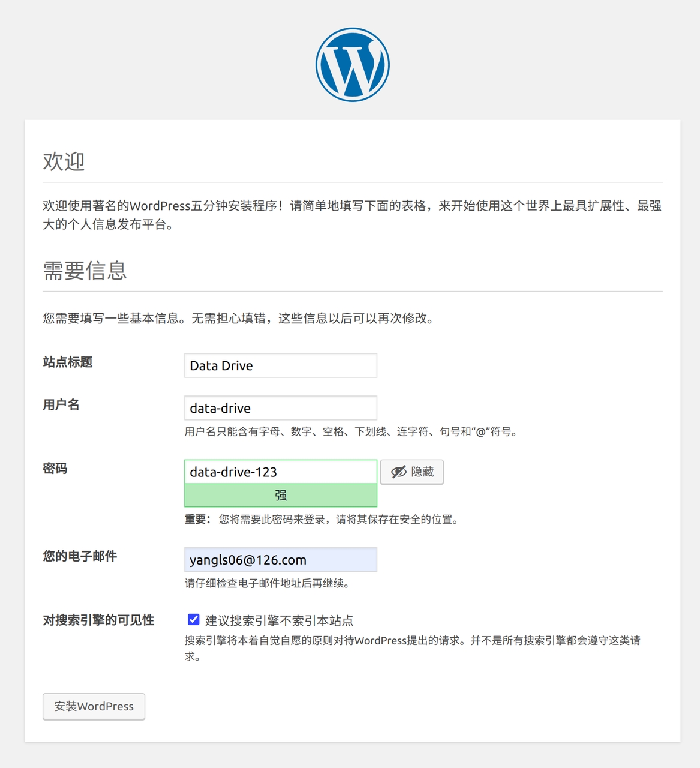Click the WordPress logo
This screenshot has height=768, width=700.
click(353, 65)
